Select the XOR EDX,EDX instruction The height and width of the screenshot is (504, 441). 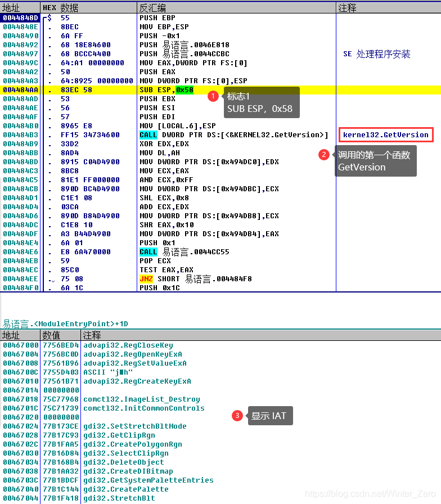click(164, 144)
